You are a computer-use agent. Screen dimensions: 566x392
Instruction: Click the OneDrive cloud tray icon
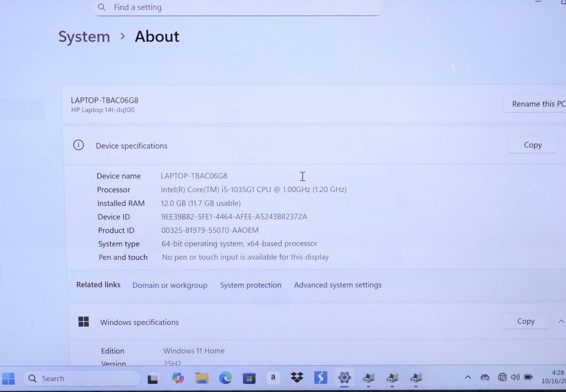coord(485,377)
